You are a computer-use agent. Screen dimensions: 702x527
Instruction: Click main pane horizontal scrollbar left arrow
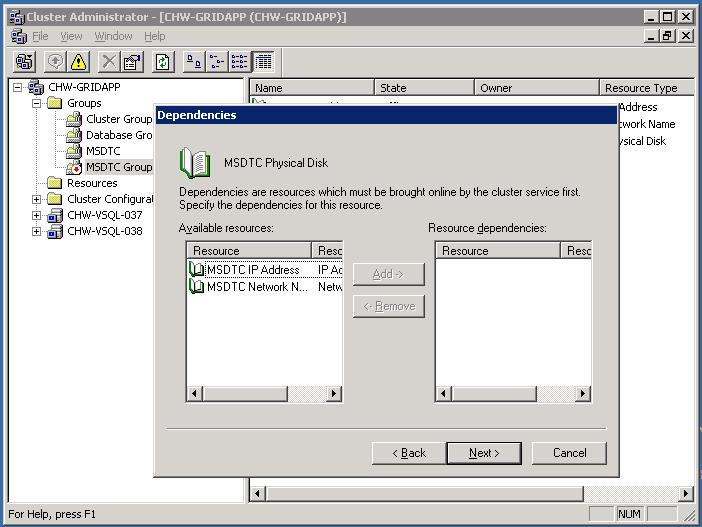(257, 494)
